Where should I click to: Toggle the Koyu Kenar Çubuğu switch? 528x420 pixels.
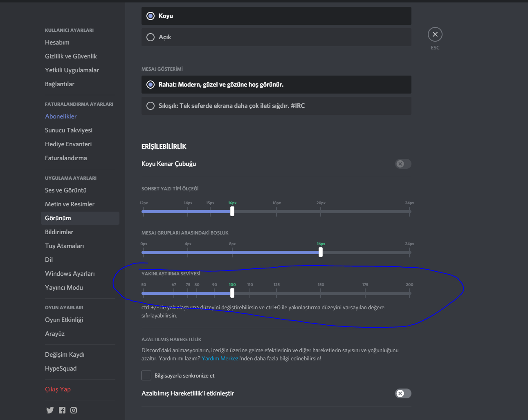click(x=403, y=164)
